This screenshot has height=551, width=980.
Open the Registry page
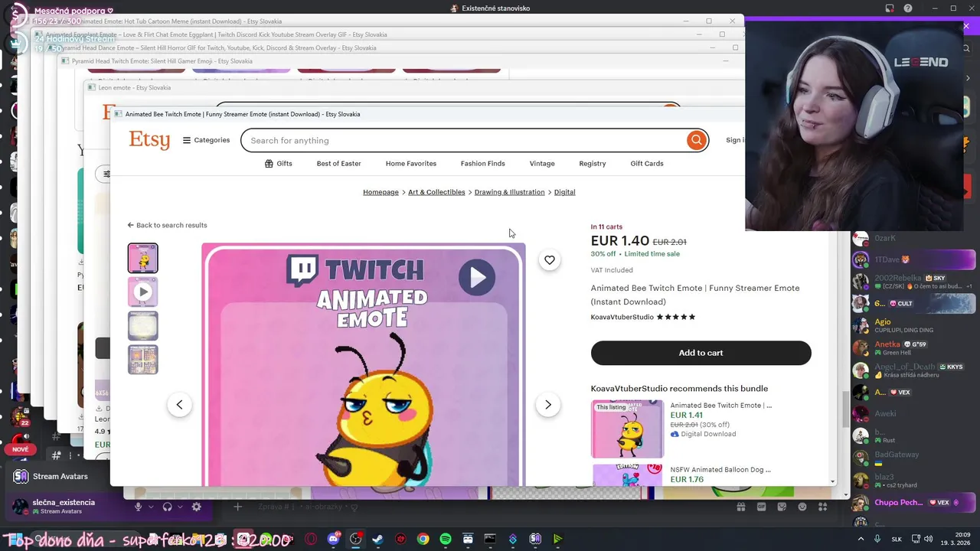point(592,163)
